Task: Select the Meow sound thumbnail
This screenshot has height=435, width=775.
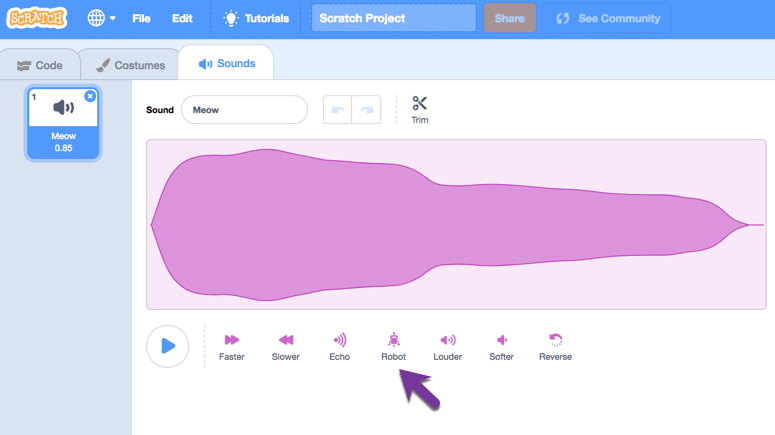Action: tap(63, 124)
